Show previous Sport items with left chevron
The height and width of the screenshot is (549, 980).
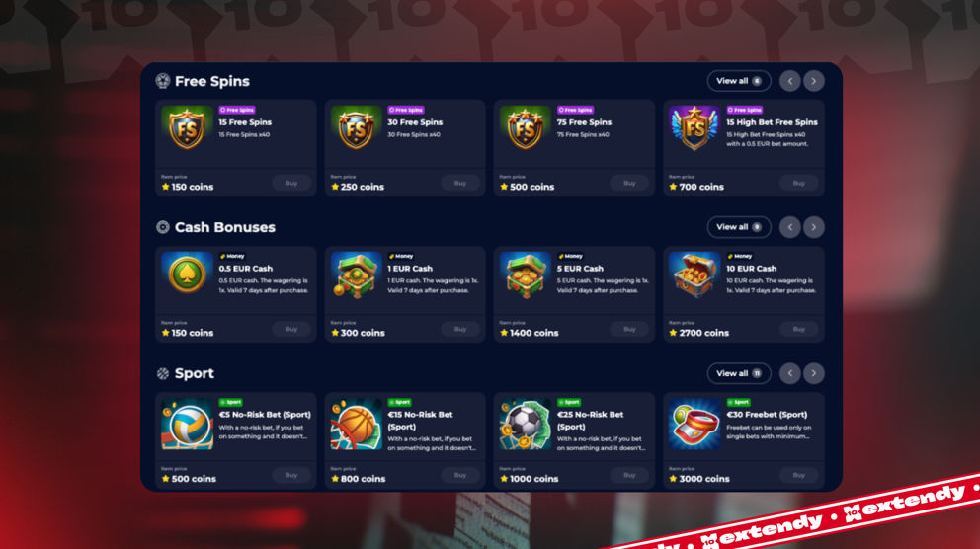point(790,373)
